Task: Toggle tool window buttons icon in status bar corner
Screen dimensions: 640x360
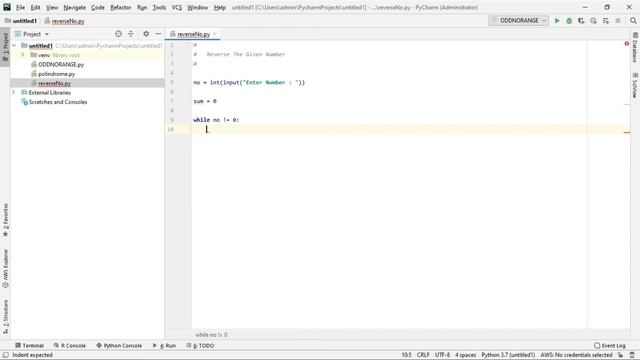Action: 6,355
